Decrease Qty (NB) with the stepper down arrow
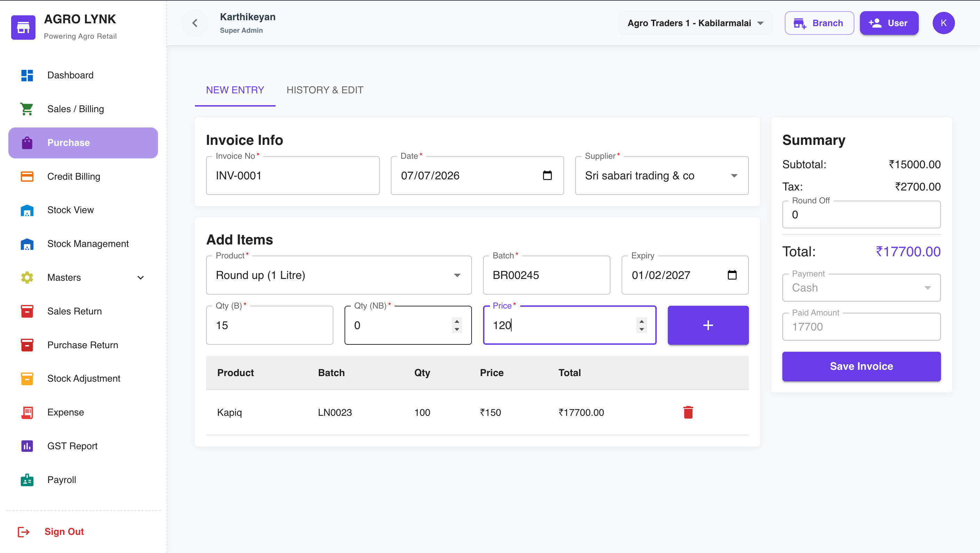The width and height of the screenshot is (980, 553). [457, 329]
